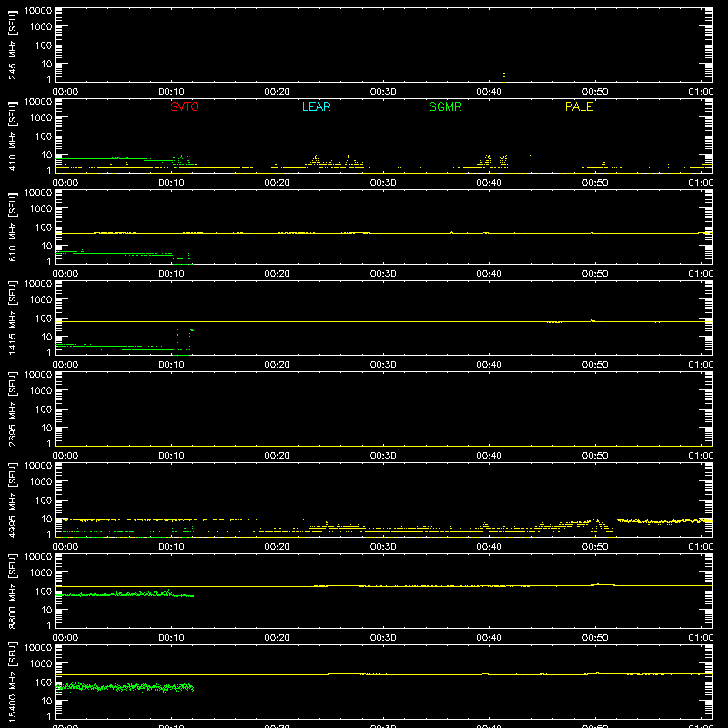
Task: Click the 100 tick of the 610 MHz plot
Action: [x=44, y=227]
